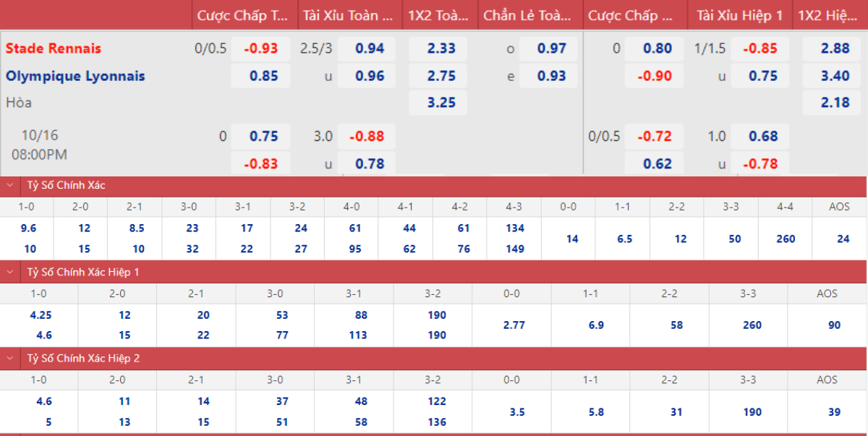Image resolution: width=868 pixels, height=436 pixels.
Task: Pick full-time correct score 0-0 at 14
Action: [x=572, y=239]
